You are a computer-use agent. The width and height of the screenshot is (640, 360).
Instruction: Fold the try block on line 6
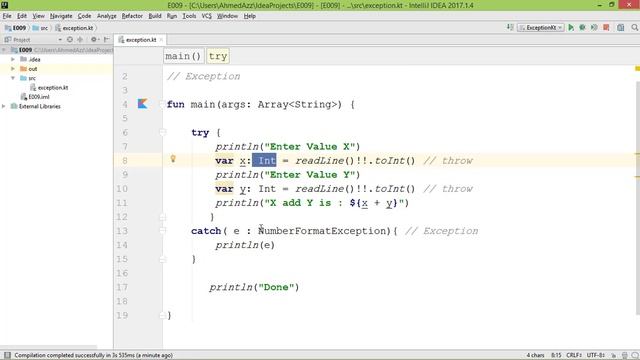click(x=162, y=132)
